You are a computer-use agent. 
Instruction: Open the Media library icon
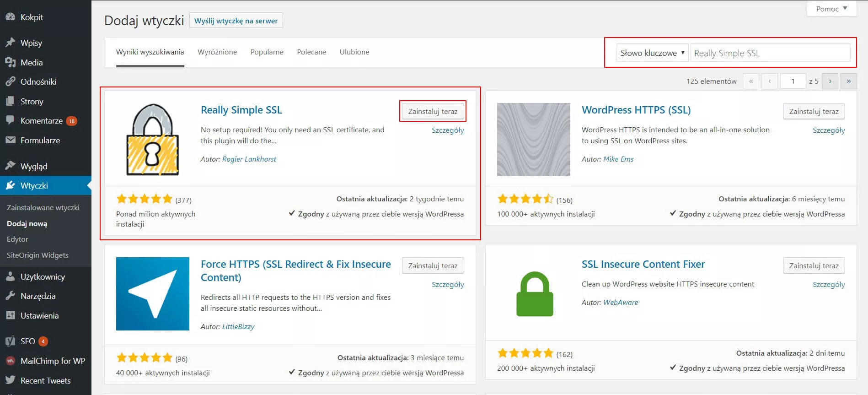[10, 62]
